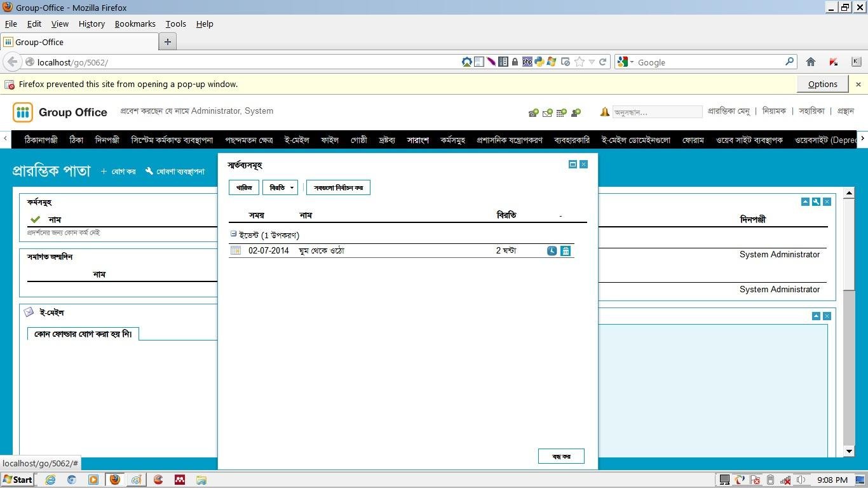Click the অনুসন্ধান search input field
The height and width of the screenshot is (493, 868).
[658, 112]
